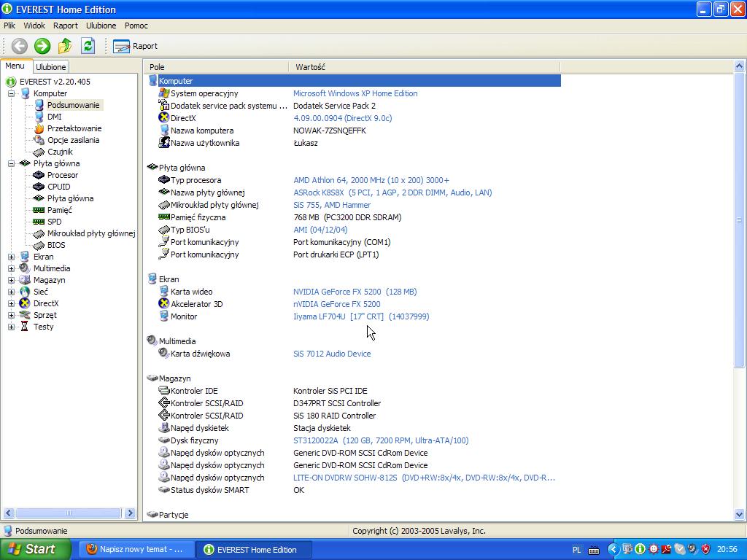Open the Ulubione menu in the menu bar
747x560 pixels.
[101, 26]
